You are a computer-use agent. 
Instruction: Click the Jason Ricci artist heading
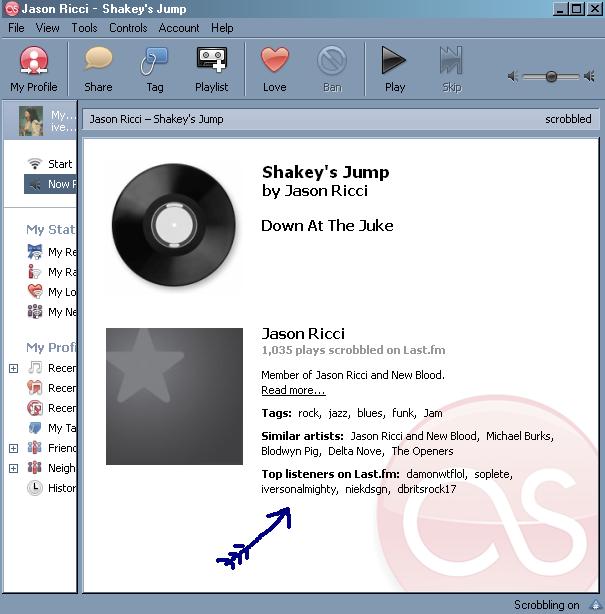pyautogui.click(x=303, y=334)
